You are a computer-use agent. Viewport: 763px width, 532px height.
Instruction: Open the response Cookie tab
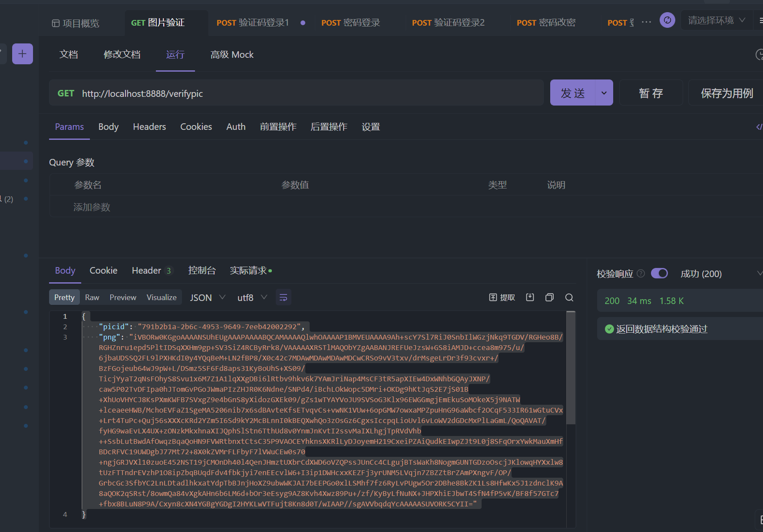pyautogui.click(x=103, y=271)
